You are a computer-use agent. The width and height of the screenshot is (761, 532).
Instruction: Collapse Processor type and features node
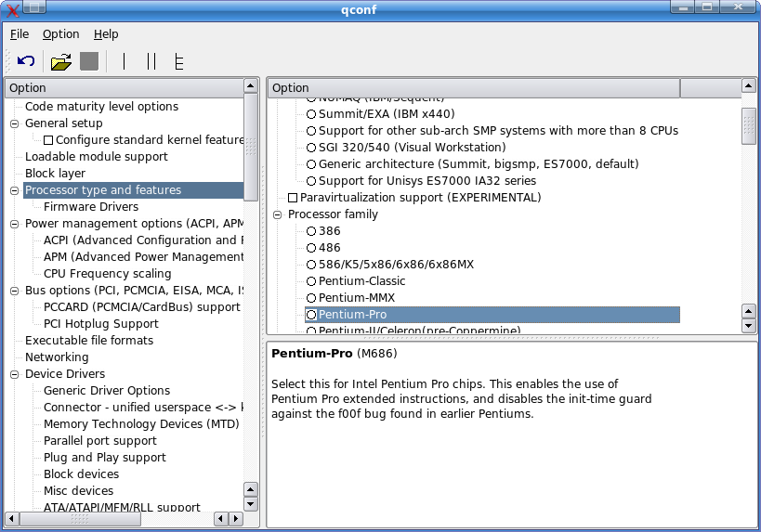click(15, 190)
